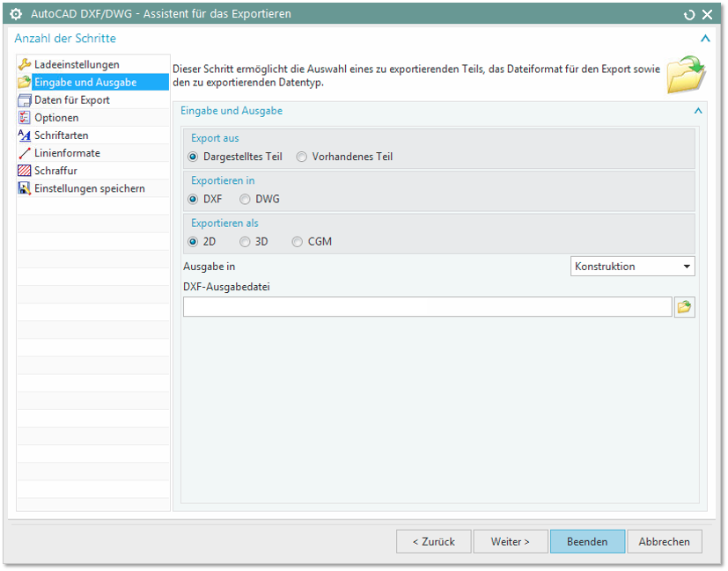728x571 pixels.
Task: Select Vorhandenes Teil radio button
Action: click(x=302, y=157)
